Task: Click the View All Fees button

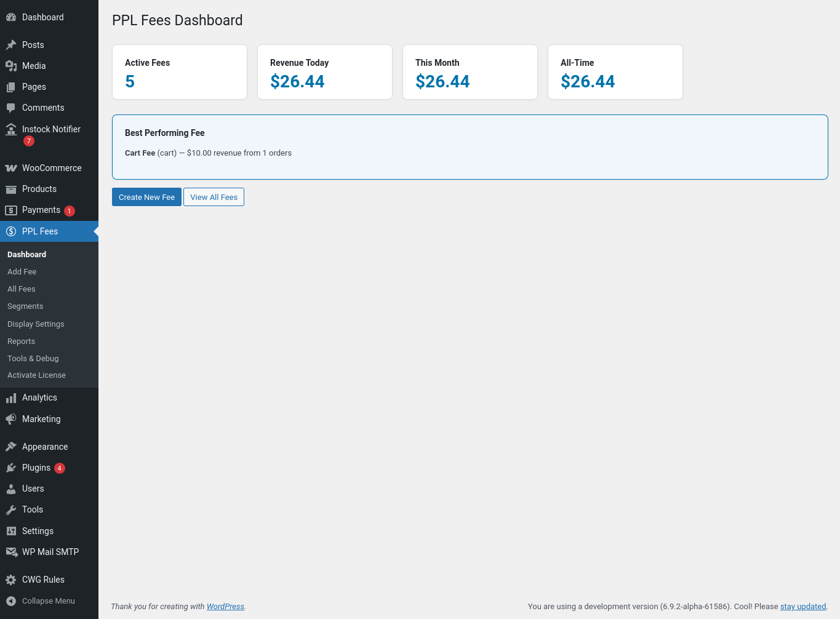Action: 214,198
